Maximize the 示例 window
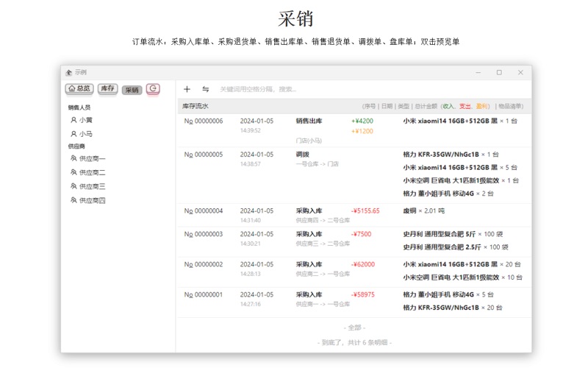 [499, 72]
